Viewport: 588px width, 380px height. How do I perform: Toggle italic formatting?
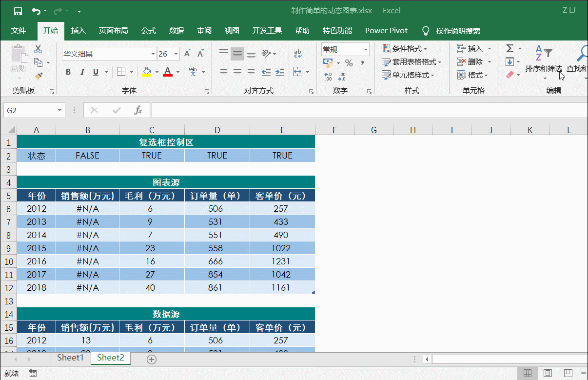82,72
